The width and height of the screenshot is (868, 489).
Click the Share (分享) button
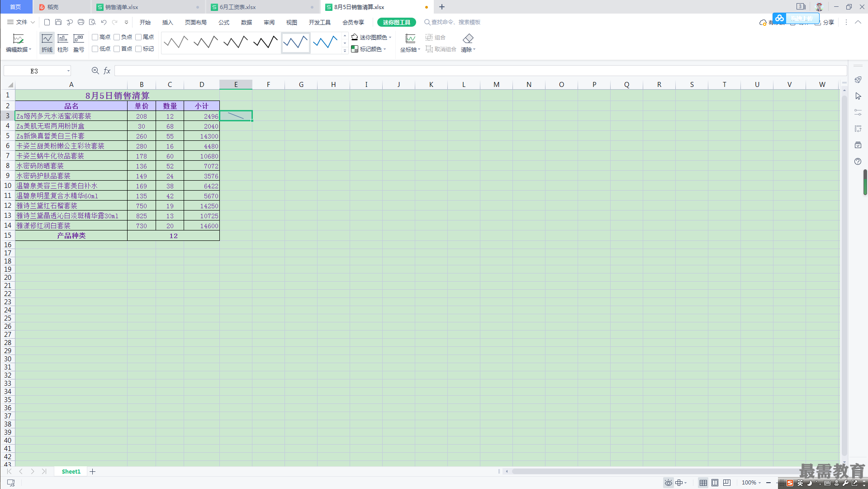coord(825,22)
